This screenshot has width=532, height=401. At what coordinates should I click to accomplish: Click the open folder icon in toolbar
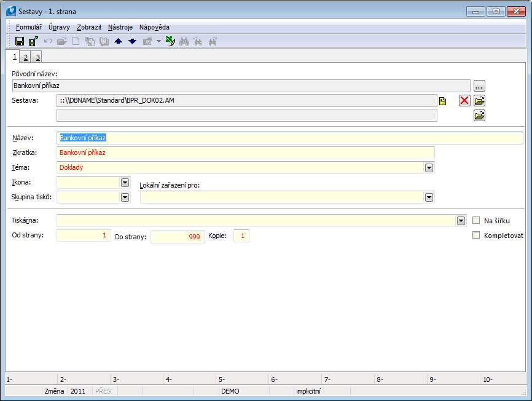click(62, 41)
